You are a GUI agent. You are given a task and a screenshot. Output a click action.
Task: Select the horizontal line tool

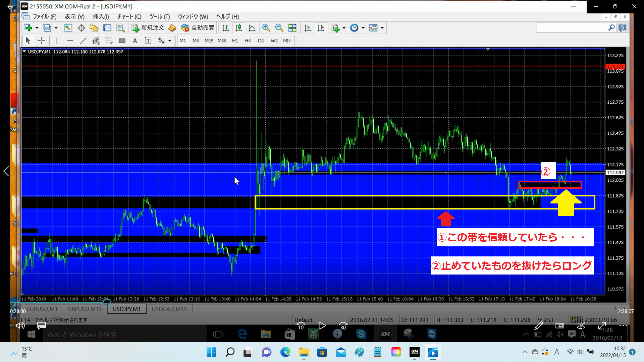70,41
